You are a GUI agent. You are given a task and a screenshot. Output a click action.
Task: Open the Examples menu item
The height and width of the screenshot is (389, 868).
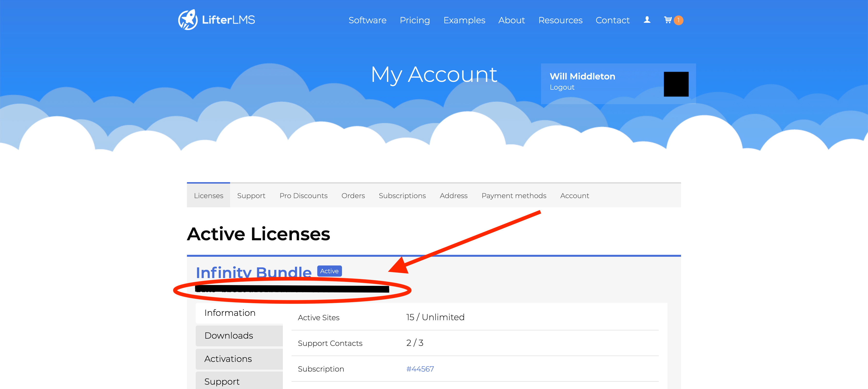click(x=464, y=20)
